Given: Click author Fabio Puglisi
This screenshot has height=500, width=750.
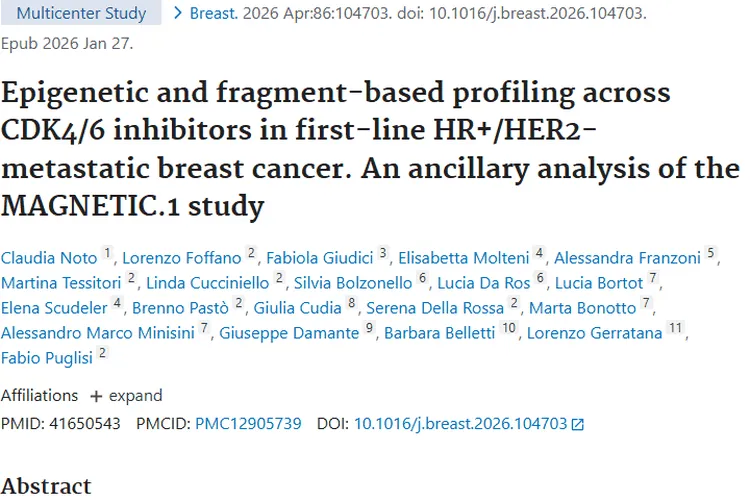Looking at the screenshot, I should pos(47,359).
